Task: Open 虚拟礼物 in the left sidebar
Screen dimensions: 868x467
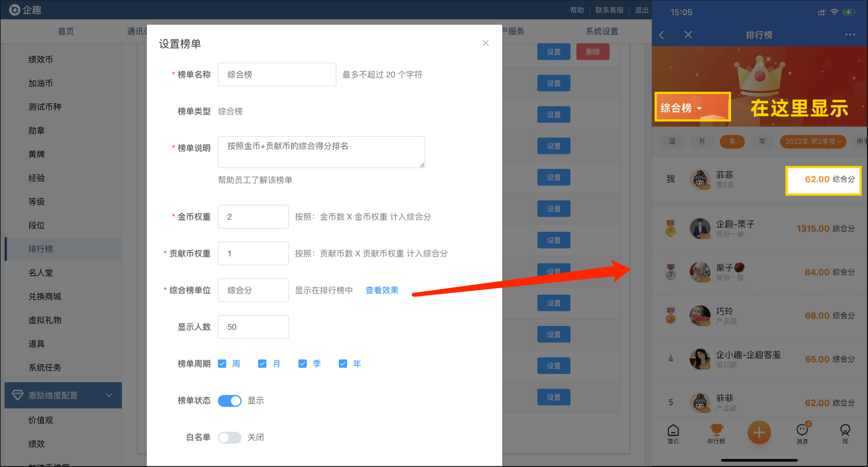Action: click(x=45, y=320)
